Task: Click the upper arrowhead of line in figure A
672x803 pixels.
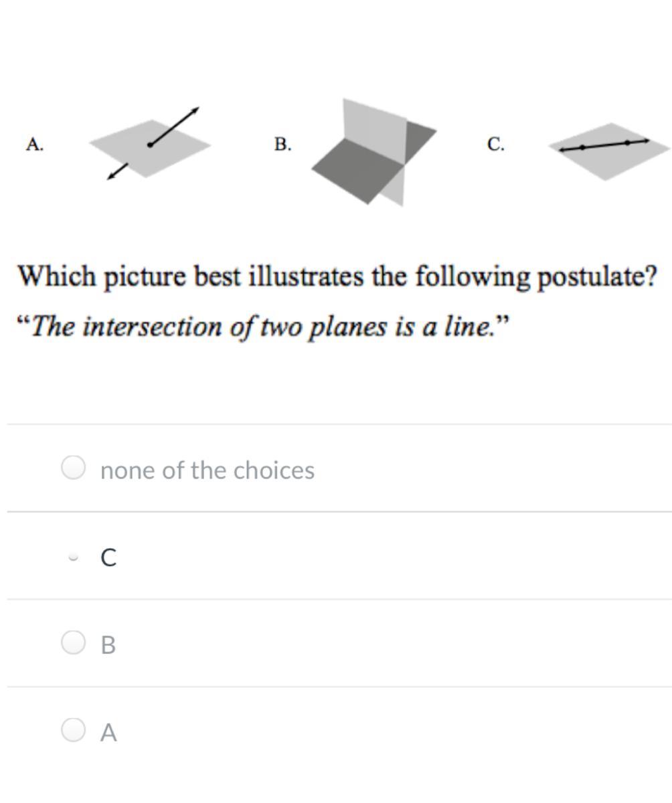Action: pyautogui.click(x=195, y=110)
